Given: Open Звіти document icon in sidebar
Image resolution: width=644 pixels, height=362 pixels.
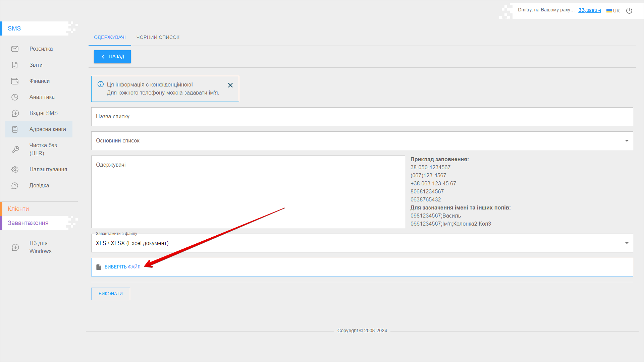Looking at the screenshot, I should tap(15, 65).
